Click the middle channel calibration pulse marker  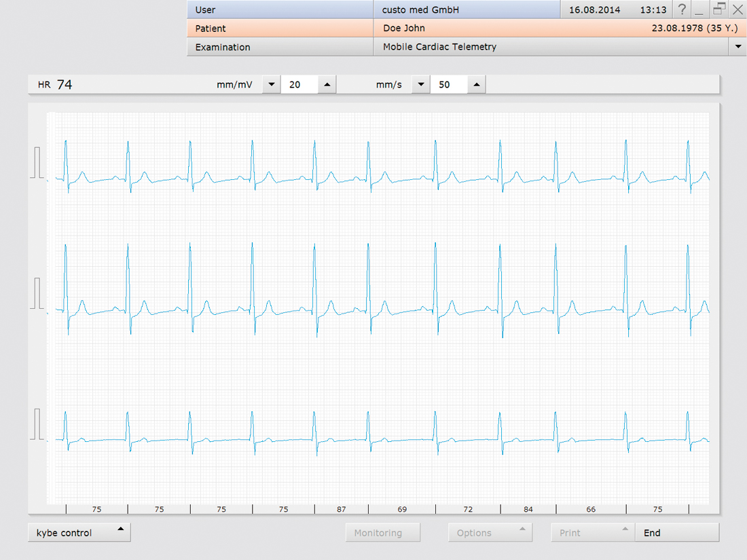point(37,294)
